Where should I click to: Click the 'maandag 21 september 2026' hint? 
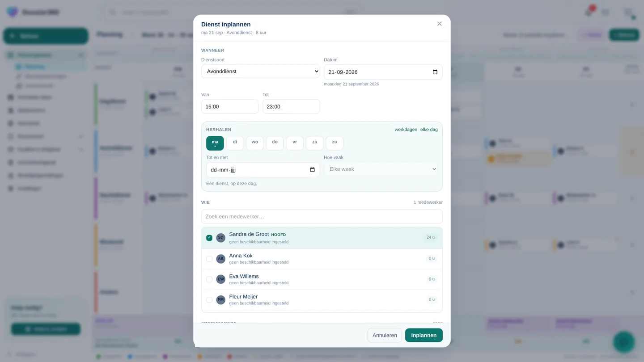(x=352, y=84)
